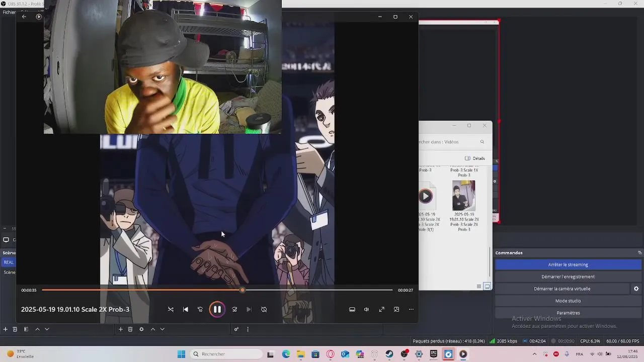644x362 pixels.
Task: Undock the Commandes panel
Action: click(x=639, y=253)
